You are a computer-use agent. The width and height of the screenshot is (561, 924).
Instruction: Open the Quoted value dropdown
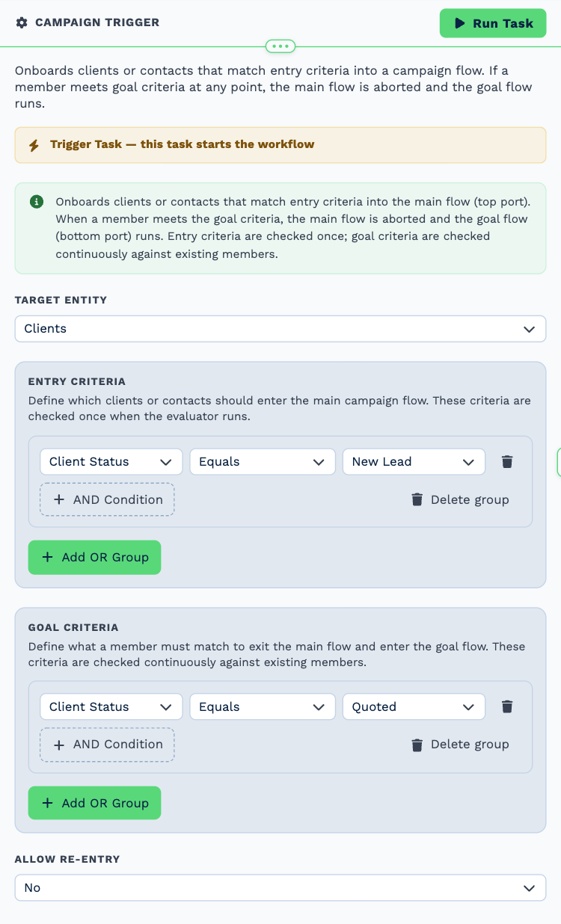(414, 707)
